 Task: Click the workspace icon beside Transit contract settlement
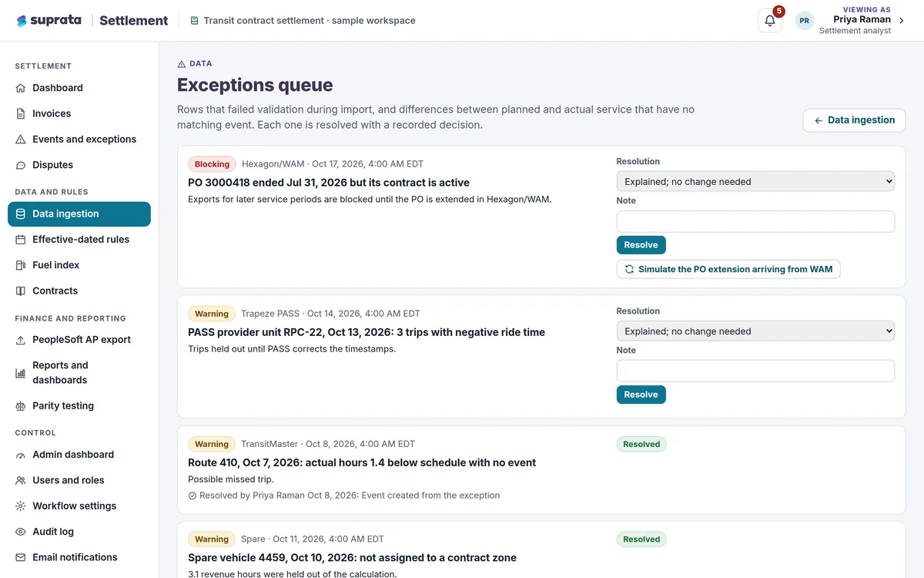(x=194, y=21)
